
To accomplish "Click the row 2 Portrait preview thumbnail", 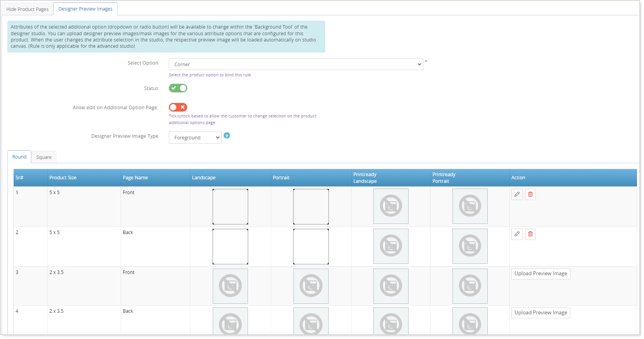I will pos(311,247).
